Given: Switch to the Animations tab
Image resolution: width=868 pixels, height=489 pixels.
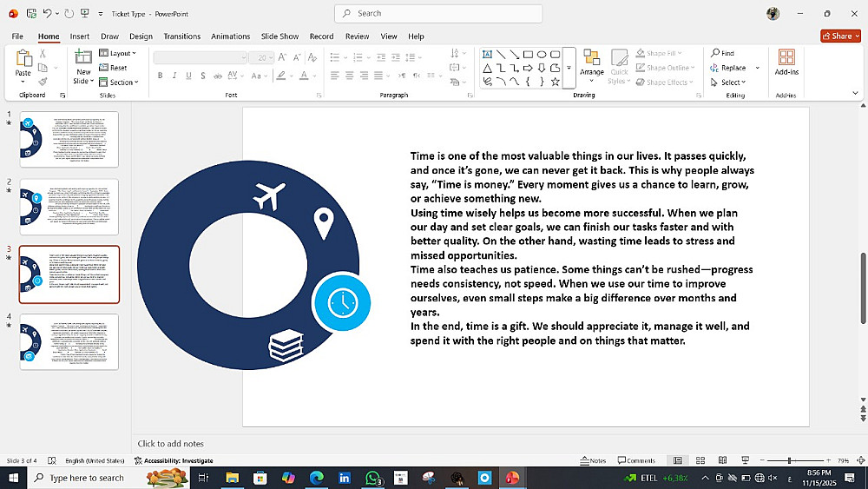Looking at the screenshot, I should click(230, 36).
